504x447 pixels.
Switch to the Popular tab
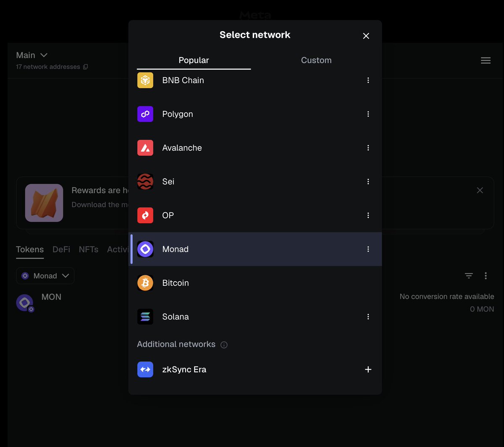(x=194, y=60)
